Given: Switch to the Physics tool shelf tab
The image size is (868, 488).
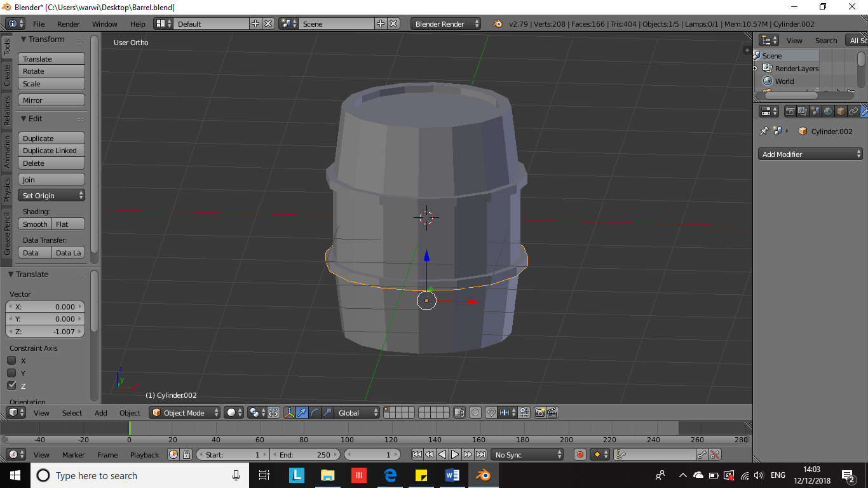Looking at the screenshot, I should pyautogui.click(x=7, y=189).
